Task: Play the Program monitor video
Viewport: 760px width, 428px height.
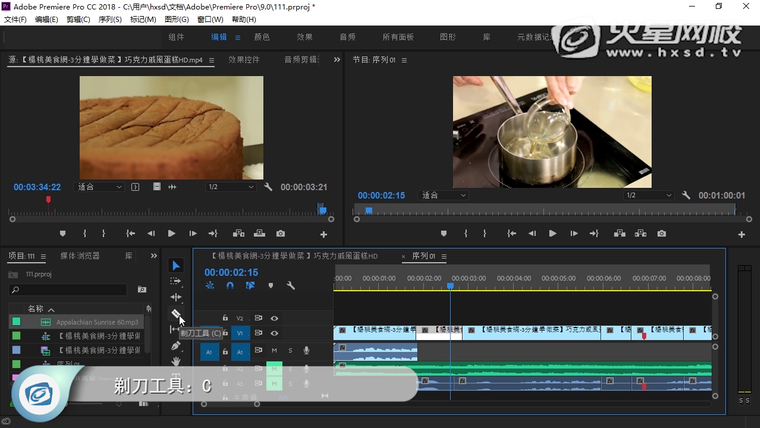Action: [x=552, y=233]
